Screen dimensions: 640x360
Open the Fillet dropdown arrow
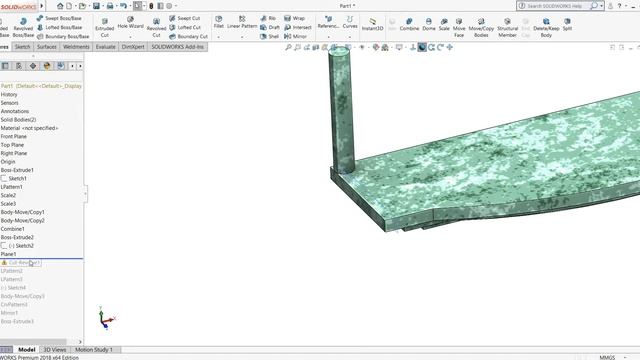coord(218,37)
